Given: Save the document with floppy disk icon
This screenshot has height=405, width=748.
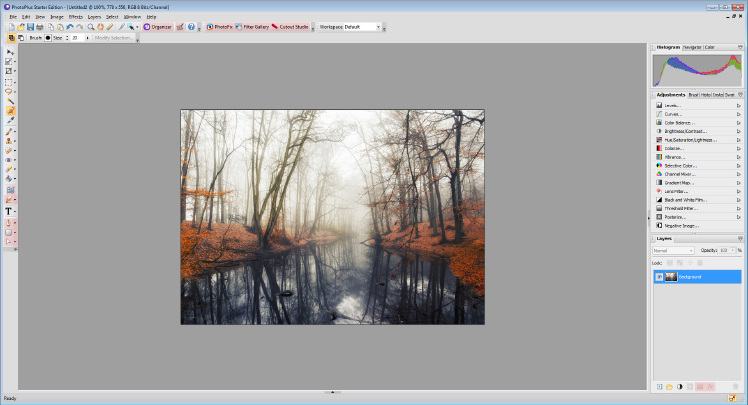Looking at the screenshot, I should pyautogui.click(x=31, y=27).
